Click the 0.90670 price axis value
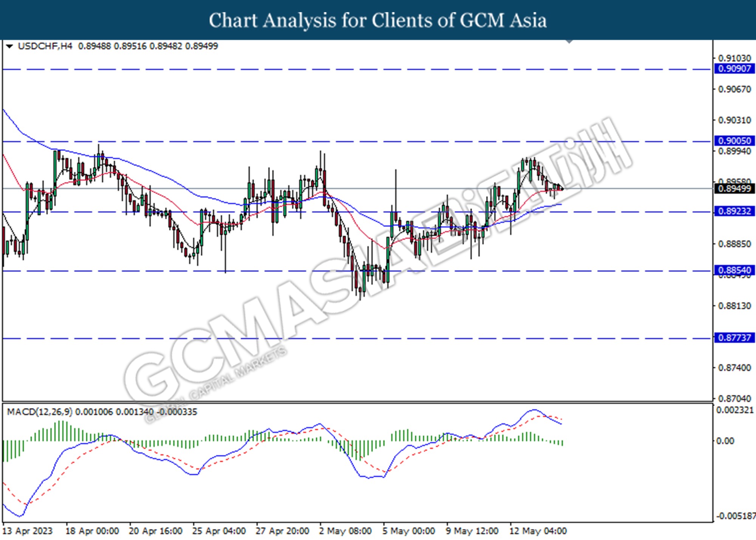Image resolution: width=756 pixels, height=540 pixels. tap(734, 89)
